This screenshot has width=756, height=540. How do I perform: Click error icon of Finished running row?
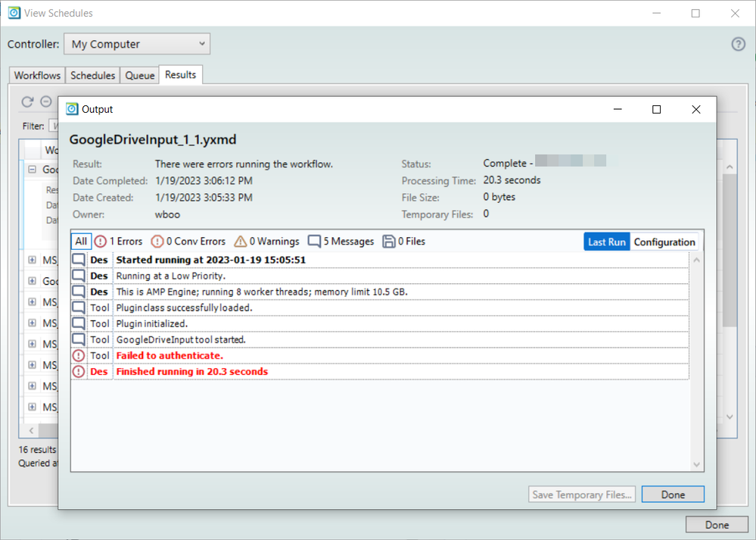(x=78, y=372)
